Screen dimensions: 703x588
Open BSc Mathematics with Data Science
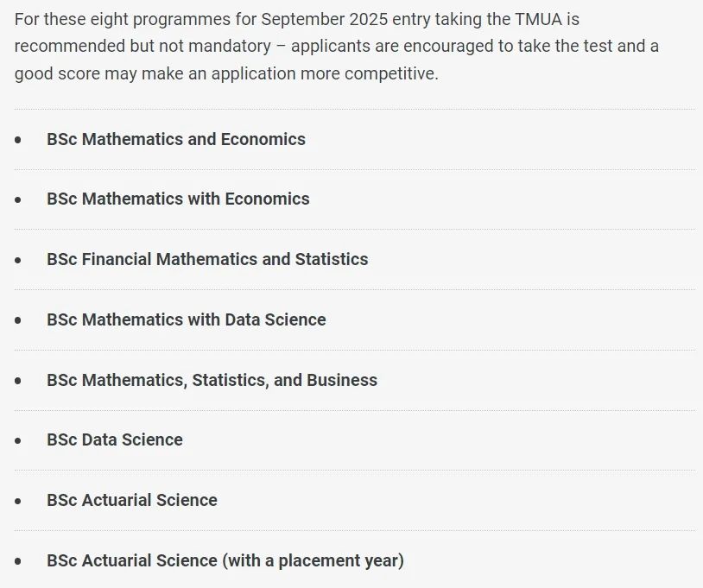tap(186, 320)
